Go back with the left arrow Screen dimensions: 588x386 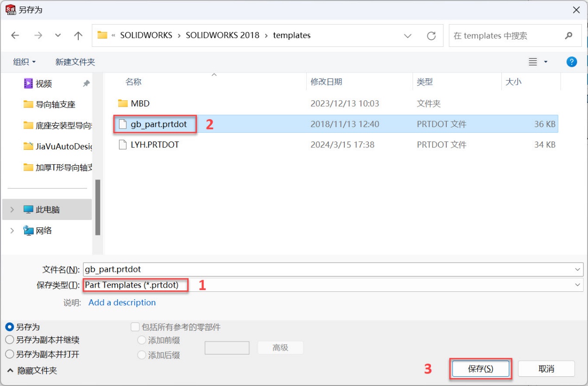tap(15, 36)
